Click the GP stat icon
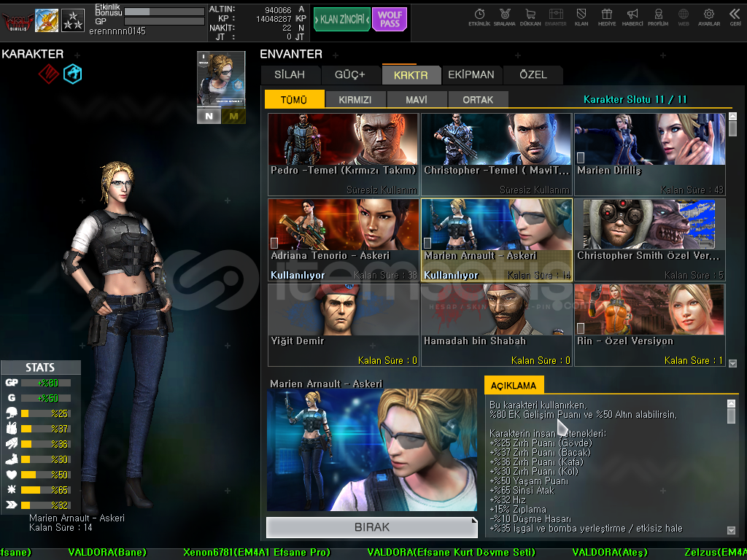The width and height of the screenshot is (747, 560). pos(12,382)
